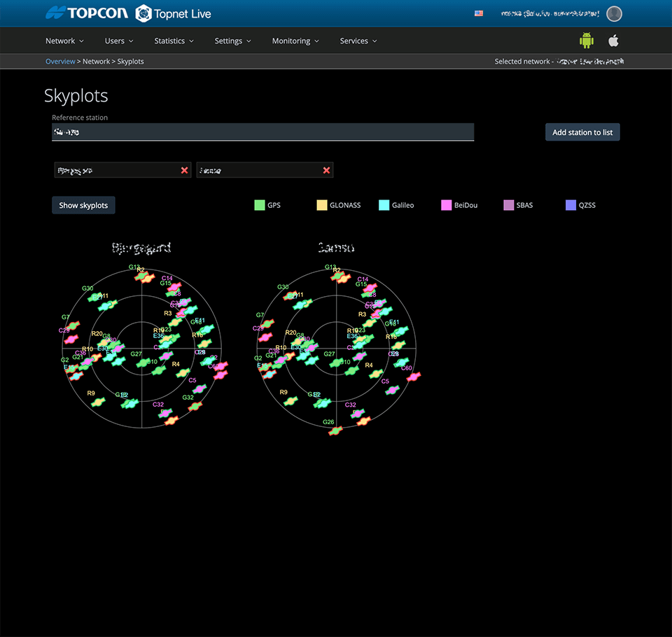
Task: Click the Android app icon
Action: [x=586, y=41]
